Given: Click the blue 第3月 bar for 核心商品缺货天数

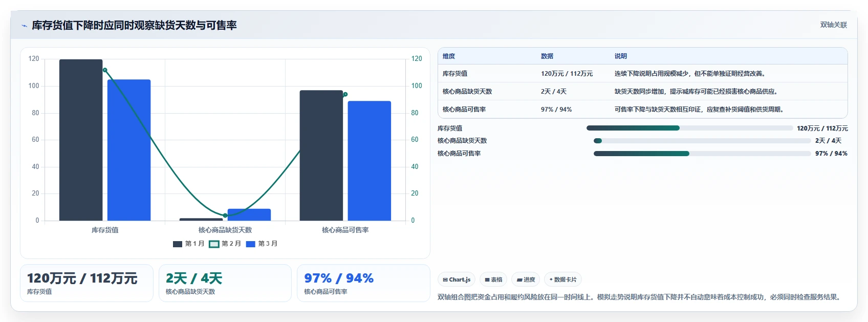Looking at the screenshot, I should point(249,214).
